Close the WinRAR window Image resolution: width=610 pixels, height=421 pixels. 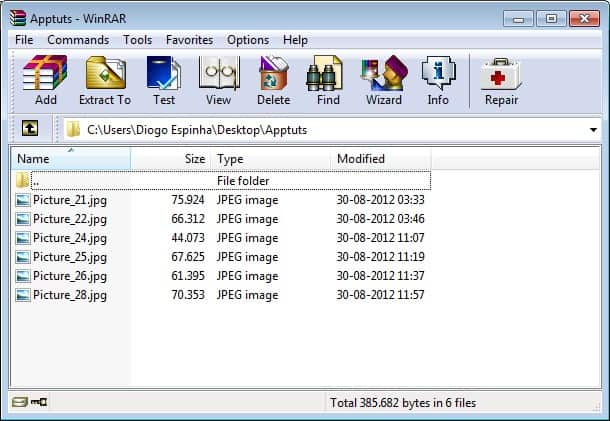584,19
